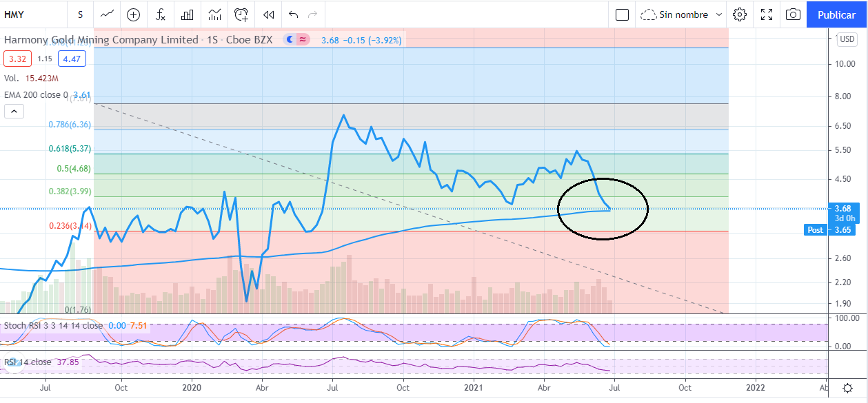This screenshot has height=403, width=868.
Task: Click the pink approximate data badge
Action: 303,40
